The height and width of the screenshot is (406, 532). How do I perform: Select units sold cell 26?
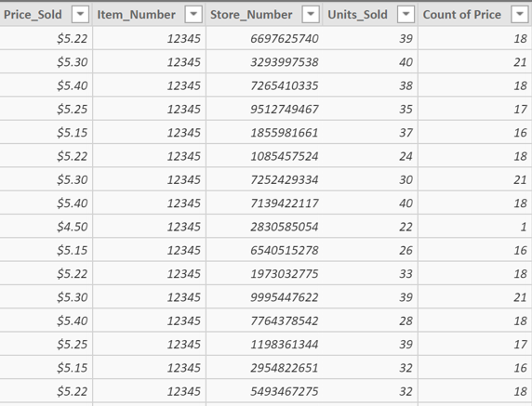coord(370,250)
